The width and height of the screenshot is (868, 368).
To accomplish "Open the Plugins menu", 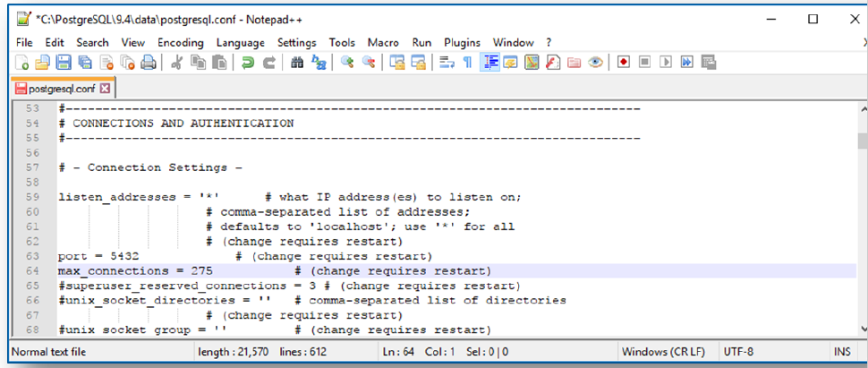I will (462, 42).
